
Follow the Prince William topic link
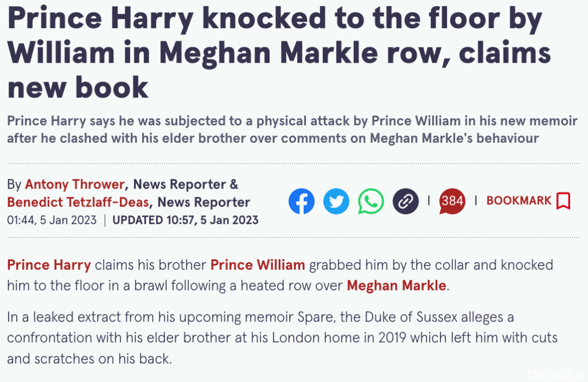(x=258, y=265)
